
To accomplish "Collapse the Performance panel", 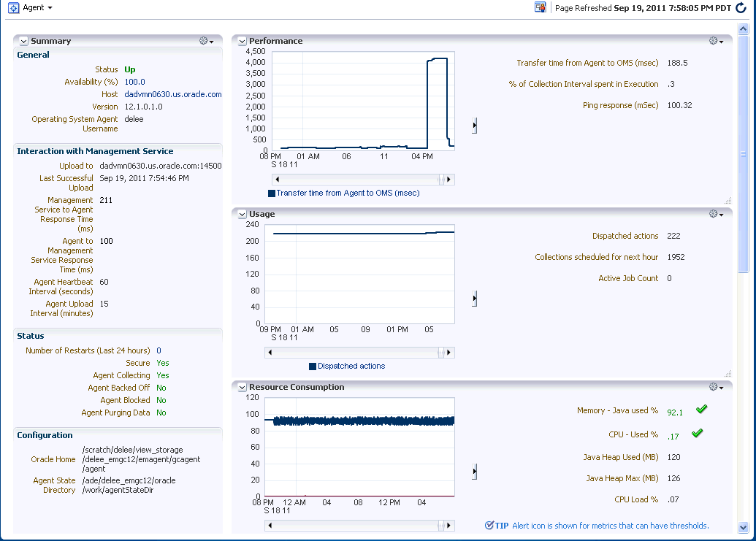I will coord(242,42).
